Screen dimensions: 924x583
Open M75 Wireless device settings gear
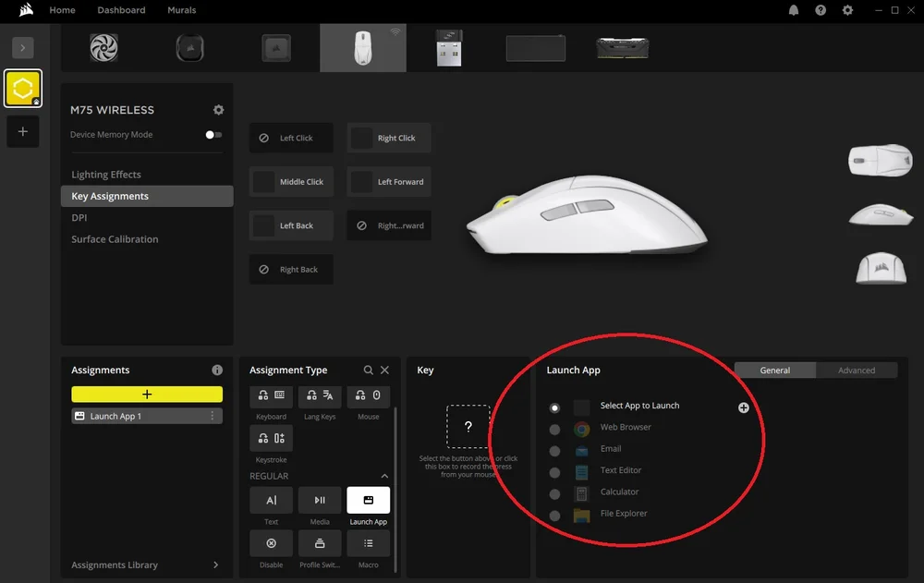point(219,110)
